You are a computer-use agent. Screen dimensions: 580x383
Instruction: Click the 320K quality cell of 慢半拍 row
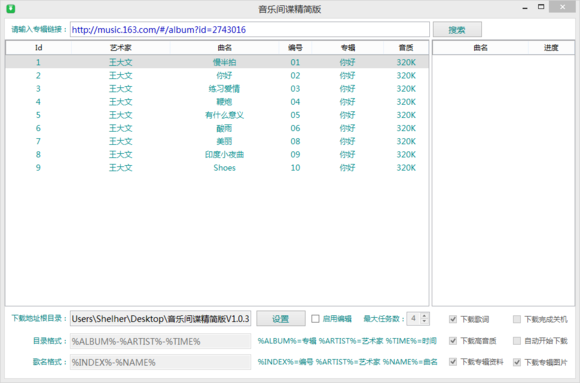406,62
